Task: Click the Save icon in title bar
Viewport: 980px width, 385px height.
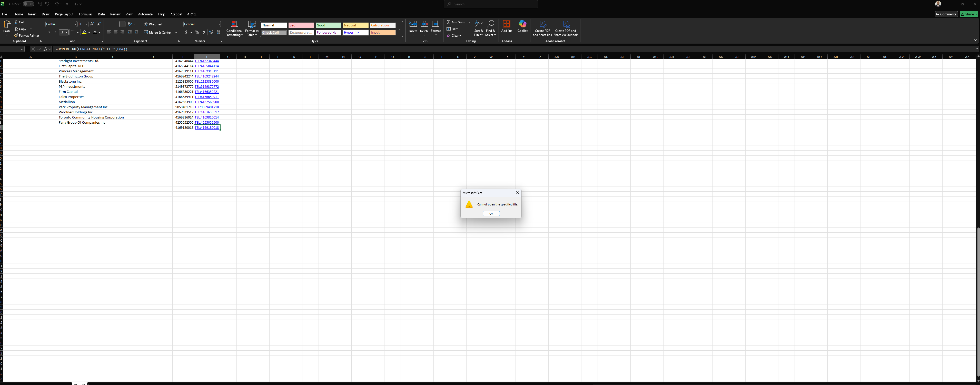Action: [39, 4]
